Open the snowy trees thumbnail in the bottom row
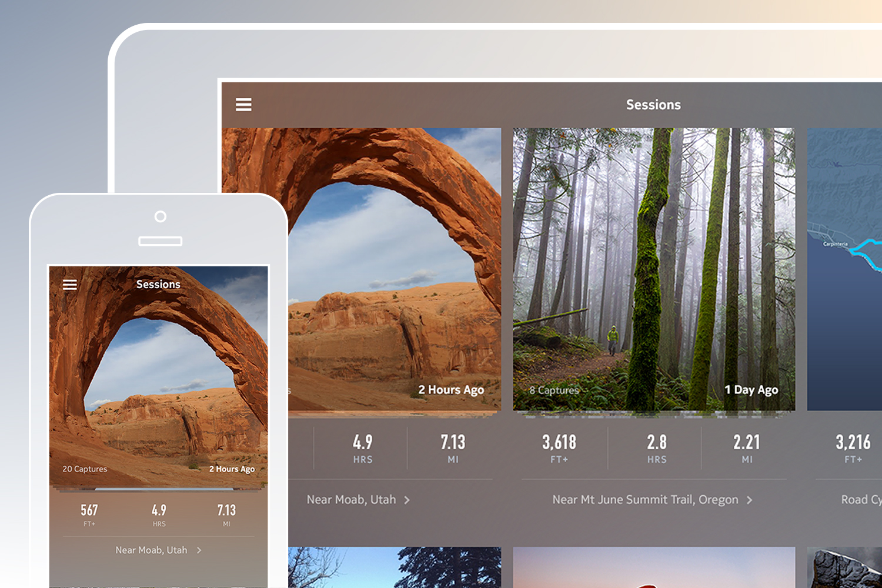Viewport: 882px width, 588px height. click(395, 567)
